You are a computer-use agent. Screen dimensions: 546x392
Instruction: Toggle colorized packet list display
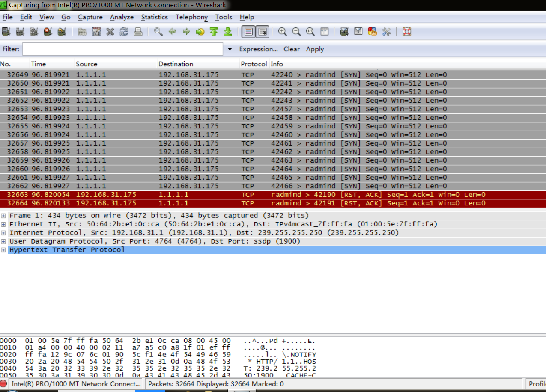point(248,31)
